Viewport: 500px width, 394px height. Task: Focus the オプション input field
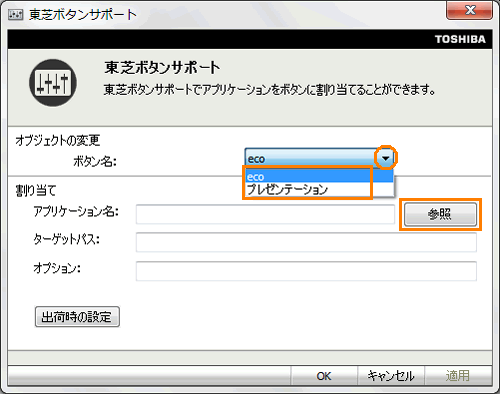coord(306,271)
